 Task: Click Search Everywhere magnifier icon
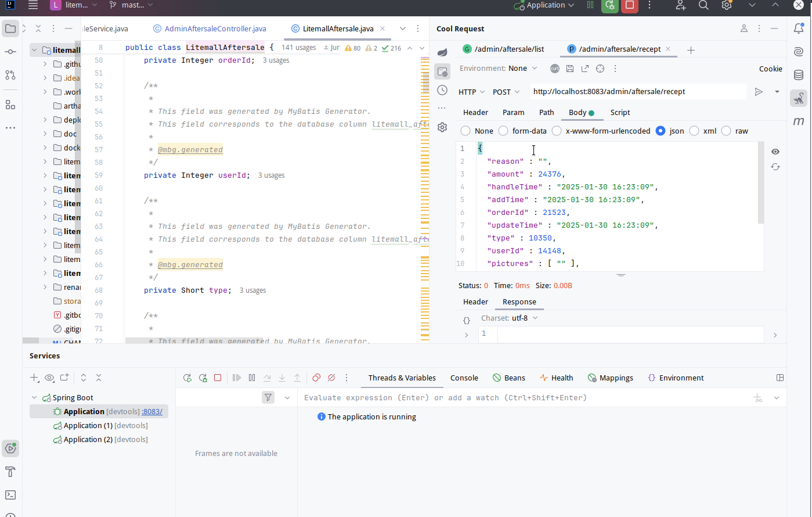click(703, 5)
